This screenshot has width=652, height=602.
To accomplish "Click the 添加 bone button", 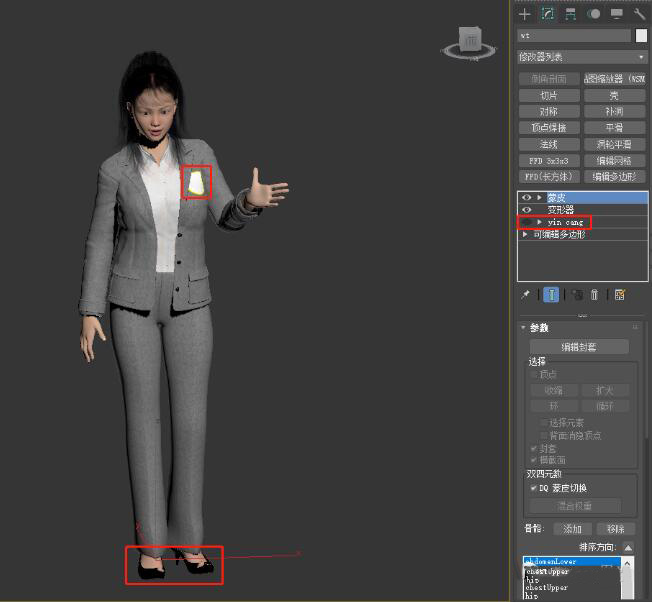I will tap(572, 529).
